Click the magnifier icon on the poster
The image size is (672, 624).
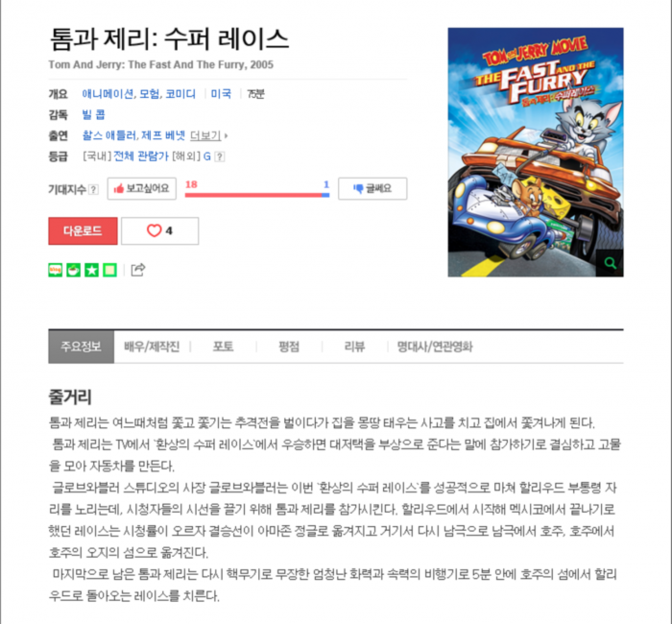click(x=611, y=263)
